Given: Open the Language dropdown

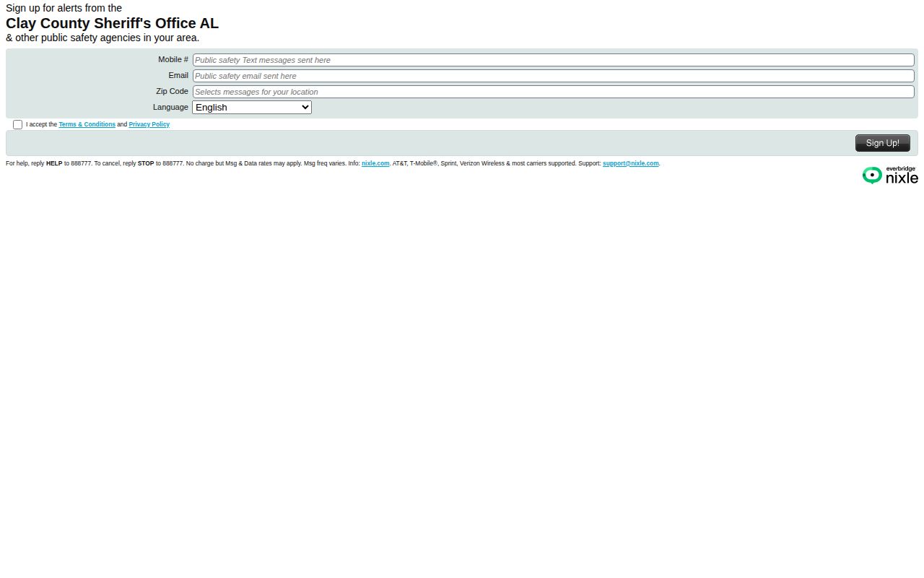Looking at the screenshot, I should point(252,107).
